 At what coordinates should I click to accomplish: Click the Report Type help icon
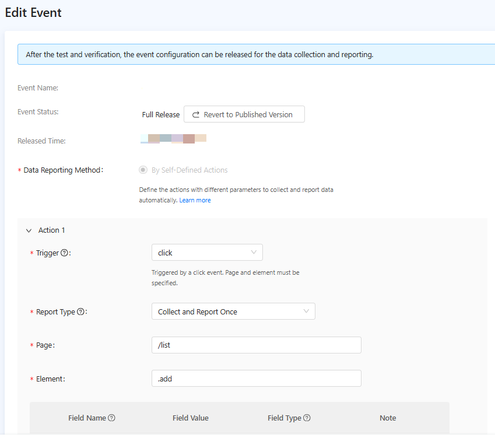[80, 312]
